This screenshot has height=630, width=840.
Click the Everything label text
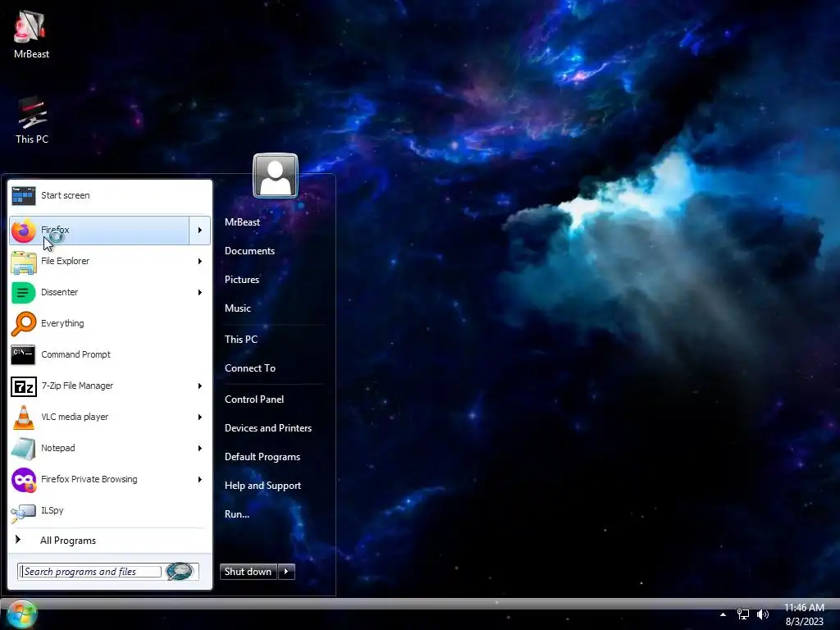pyautogui.click(x=62, y=323)
